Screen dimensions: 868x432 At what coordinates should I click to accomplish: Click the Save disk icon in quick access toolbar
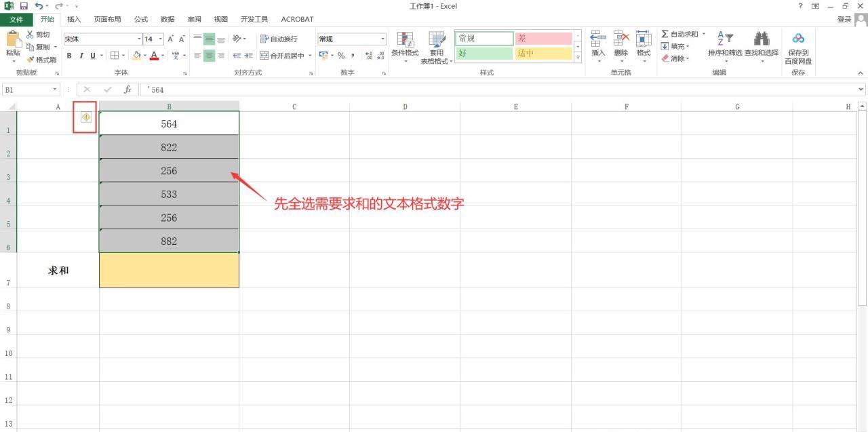pos(24,6)
